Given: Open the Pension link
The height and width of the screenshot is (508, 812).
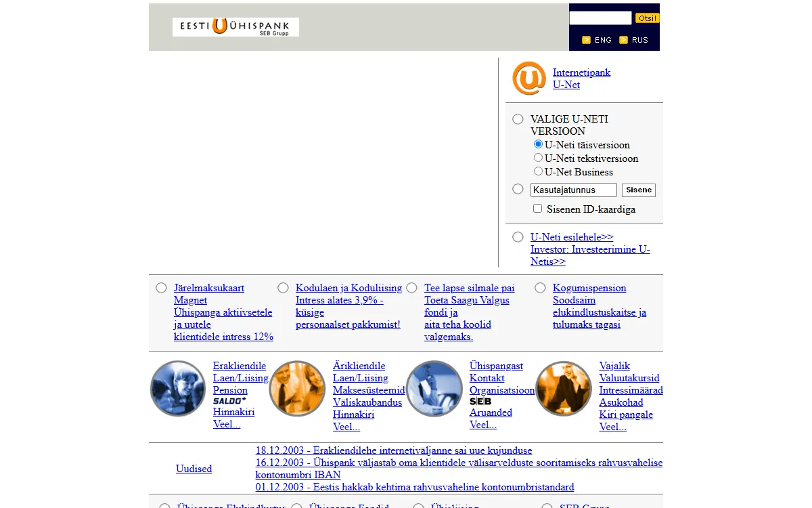Looking at the screenshot, I should coord(230,390).
